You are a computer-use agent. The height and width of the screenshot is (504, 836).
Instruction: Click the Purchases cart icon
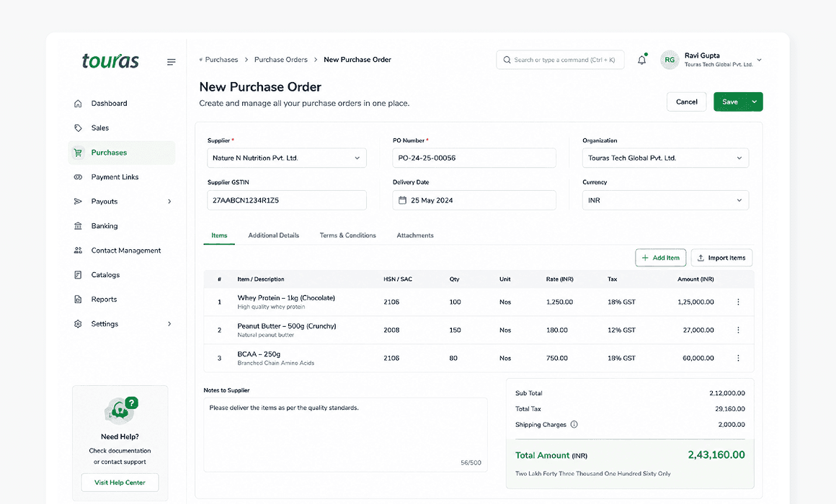coord(78,153)
